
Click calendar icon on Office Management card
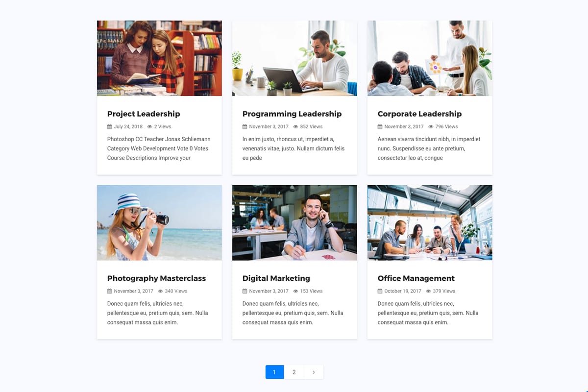click(x=380, y=291)
